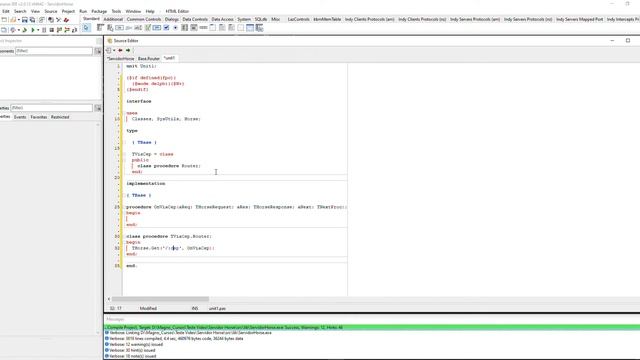Open the Search menu
Image resolution: width=640 pixels, height=360 pixels.
point(20,11)
